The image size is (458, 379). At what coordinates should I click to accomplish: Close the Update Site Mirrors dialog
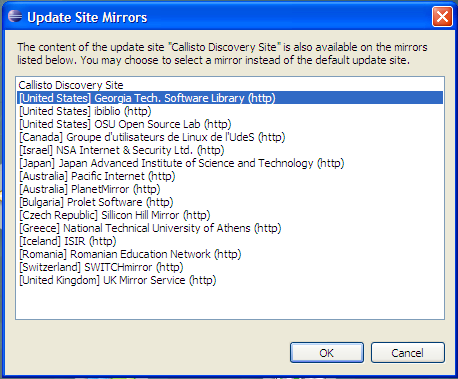tap(442, 16)
